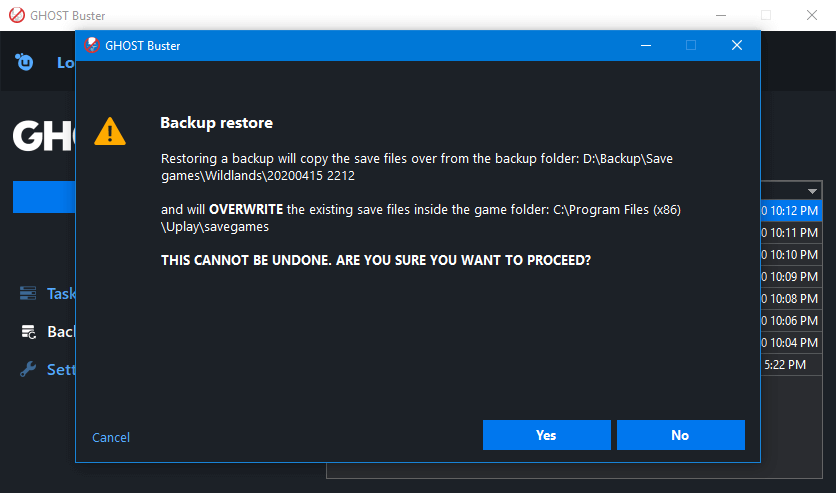Close the Backup restore dialog
This screenshot has width=836, height=493.
[737, 45]
